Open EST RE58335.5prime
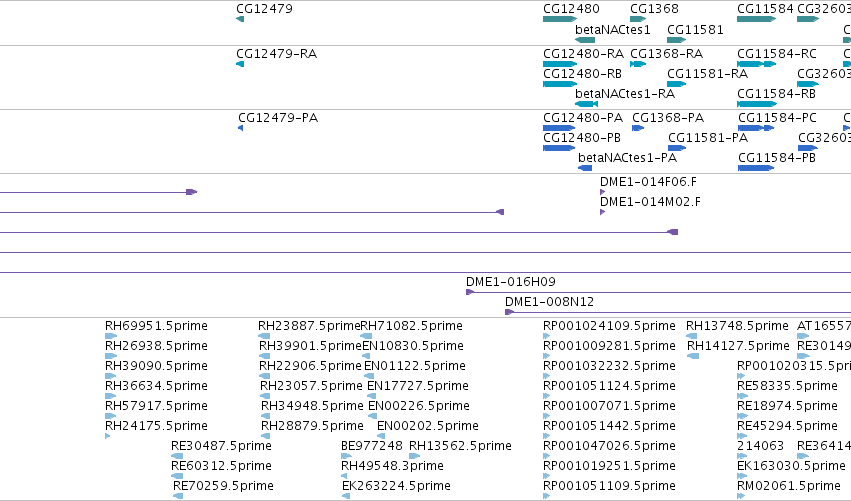This screenshot has height=501, width=851. pos(788,386)
